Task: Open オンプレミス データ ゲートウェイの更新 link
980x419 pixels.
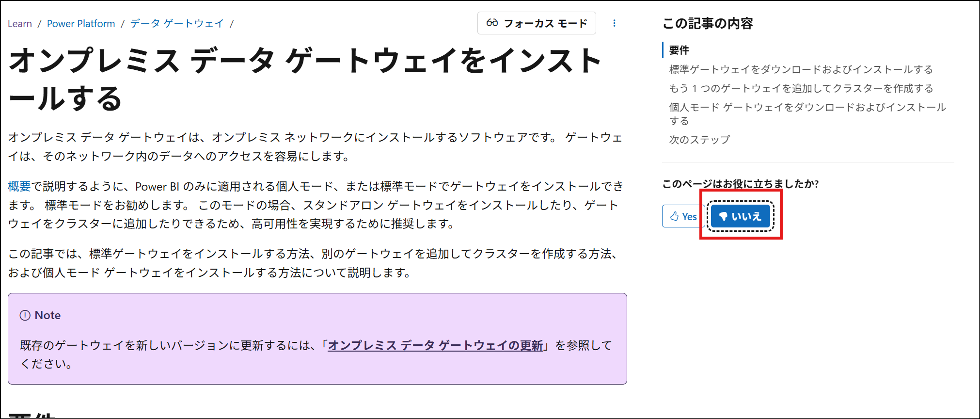Action: (435, 345)
